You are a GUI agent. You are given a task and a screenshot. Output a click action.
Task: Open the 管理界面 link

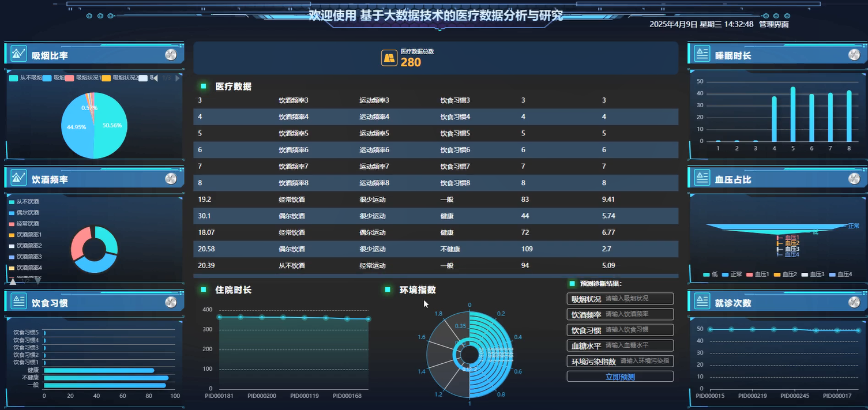pos(774,24)
